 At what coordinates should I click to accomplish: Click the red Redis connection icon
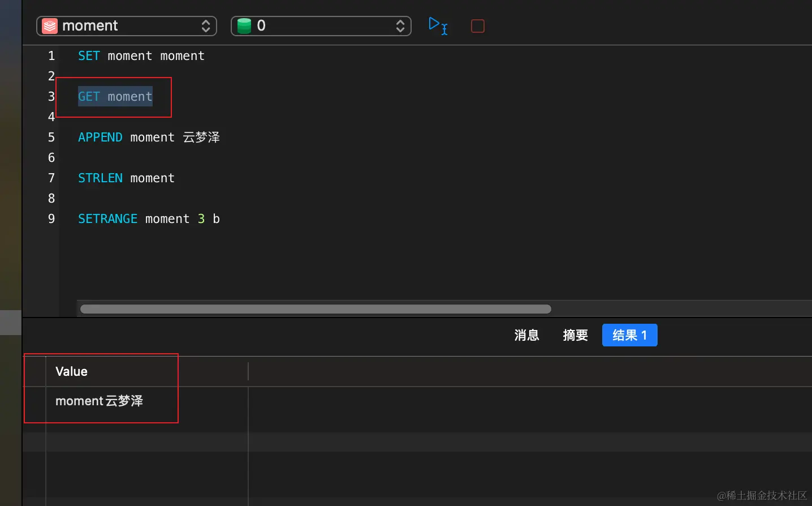tap(50, 26)
